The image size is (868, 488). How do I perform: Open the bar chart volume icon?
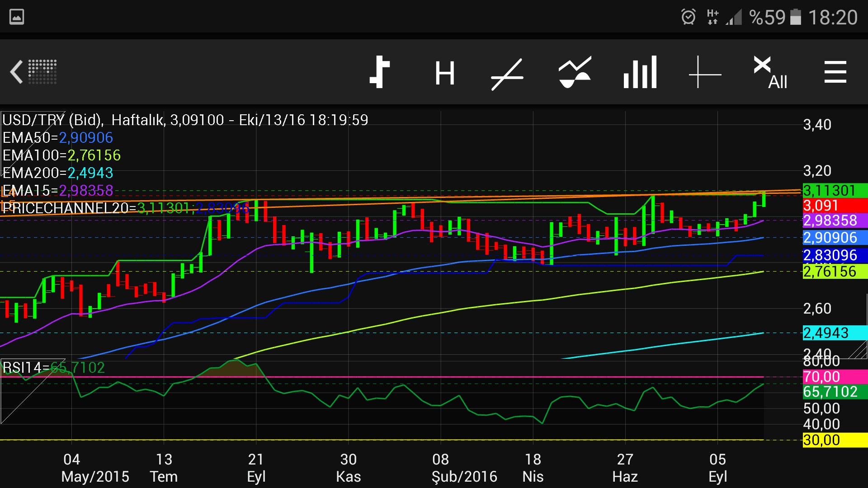click(640, 72)
